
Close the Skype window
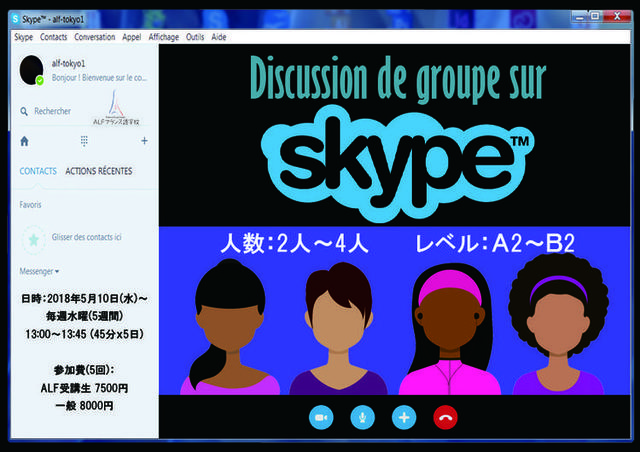tap(617, 17)
